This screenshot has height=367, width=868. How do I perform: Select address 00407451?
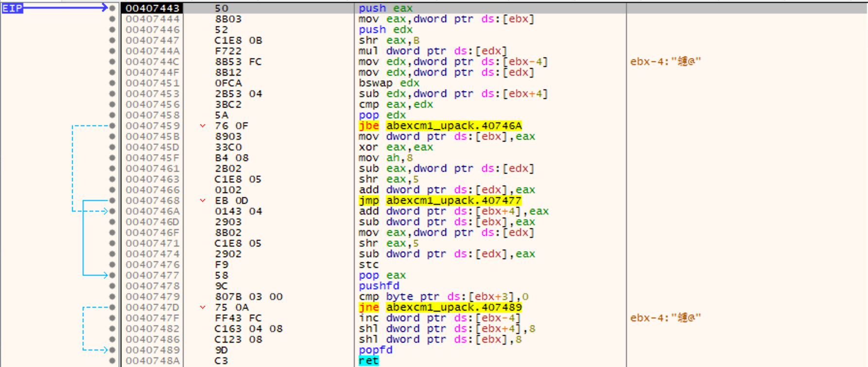(153, 83)
